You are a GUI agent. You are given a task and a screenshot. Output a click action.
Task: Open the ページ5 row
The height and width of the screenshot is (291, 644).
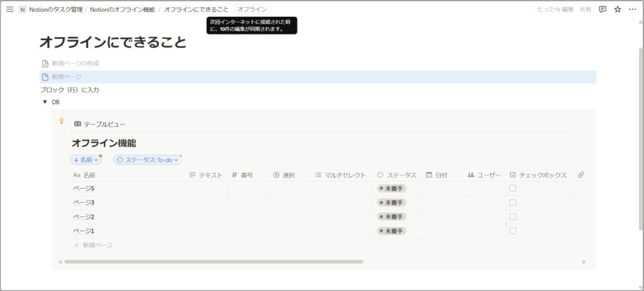[84, 189]
